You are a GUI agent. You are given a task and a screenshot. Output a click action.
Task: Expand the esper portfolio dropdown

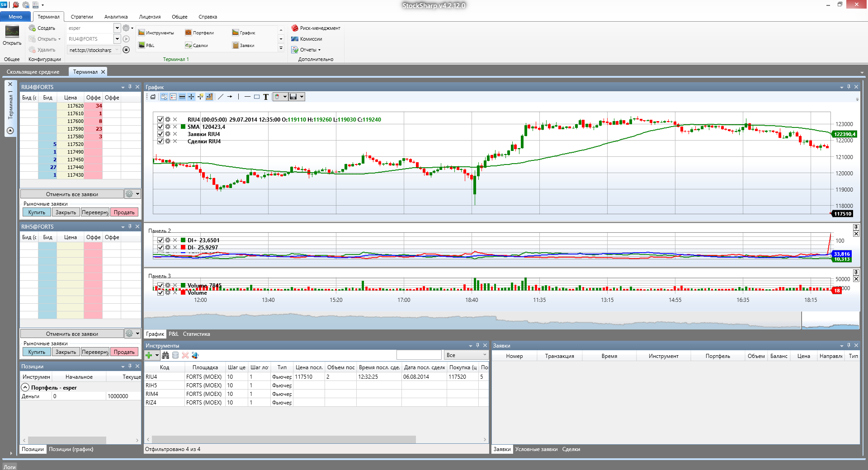117,28
